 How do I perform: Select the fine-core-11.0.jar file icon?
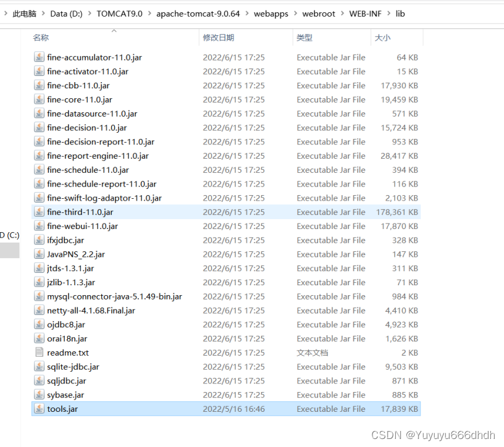tap(39, 99)
